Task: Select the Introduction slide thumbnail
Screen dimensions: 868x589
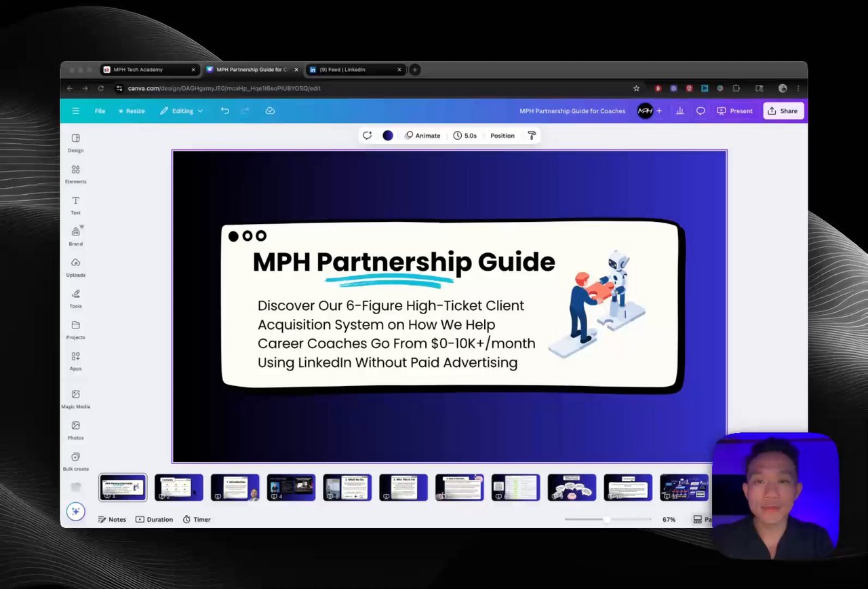Action: point(235,487)
